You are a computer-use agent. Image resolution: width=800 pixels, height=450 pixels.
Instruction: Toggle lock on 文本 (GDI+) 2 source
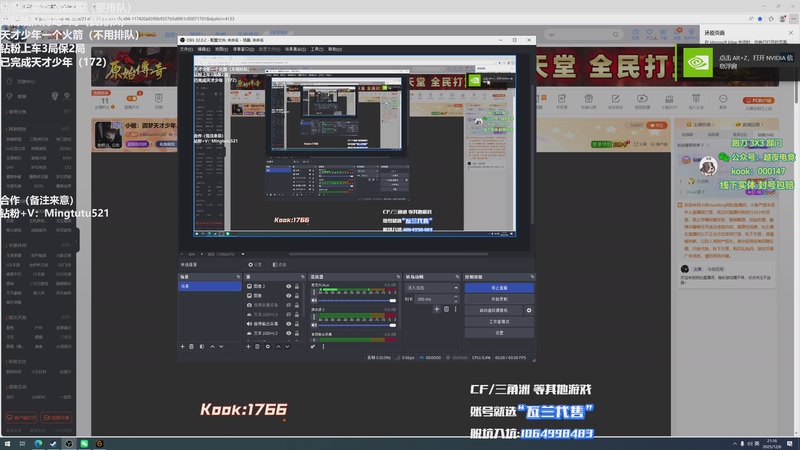[297, 333]
